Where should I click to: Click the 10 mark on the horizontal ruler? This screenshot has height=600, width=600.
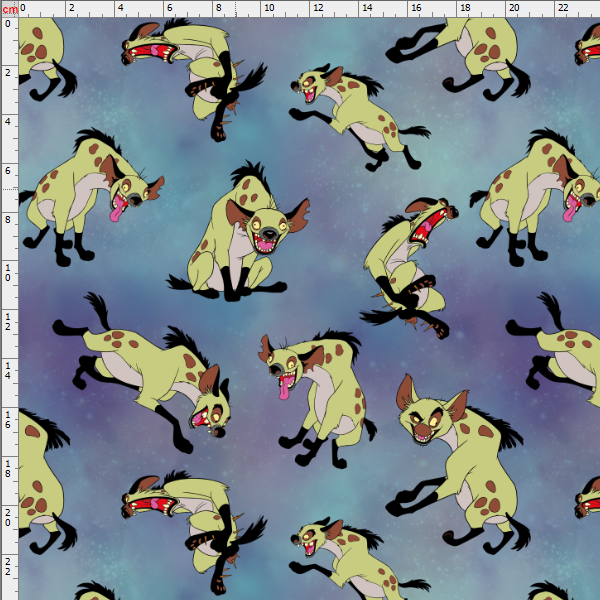268,8
